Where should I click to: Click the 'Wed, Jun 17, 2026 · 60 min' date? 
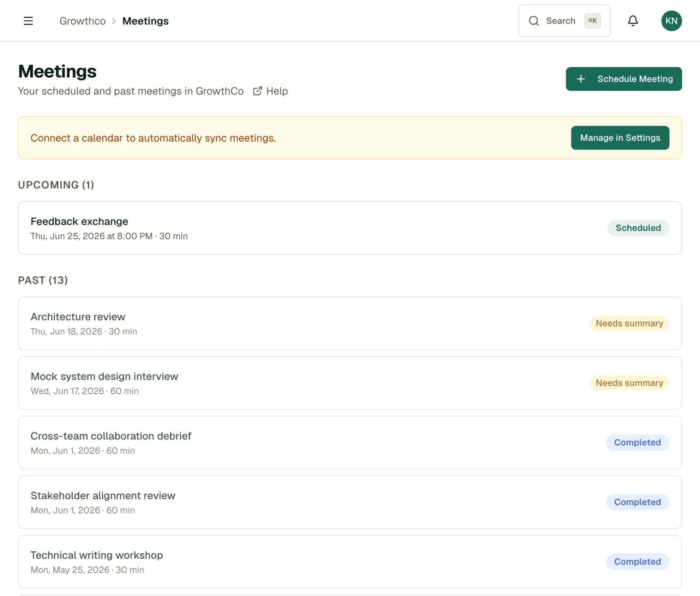coord(84,391)
